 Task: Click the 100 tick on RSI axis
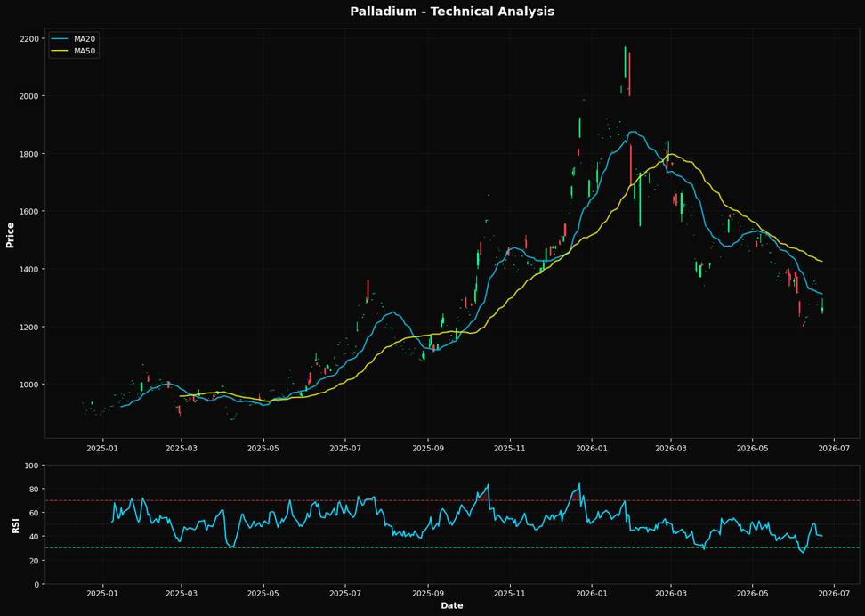(x=33, y=466)
